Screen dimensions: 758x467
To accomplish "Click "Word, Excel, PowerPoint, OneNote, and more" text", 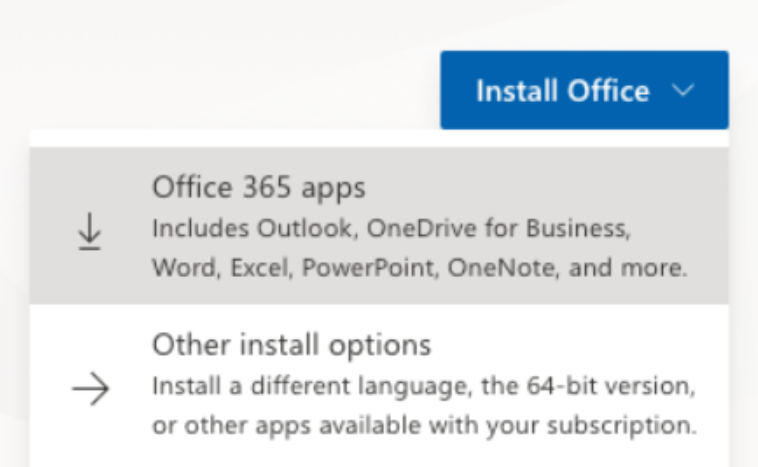I will (x=420, y=267).
